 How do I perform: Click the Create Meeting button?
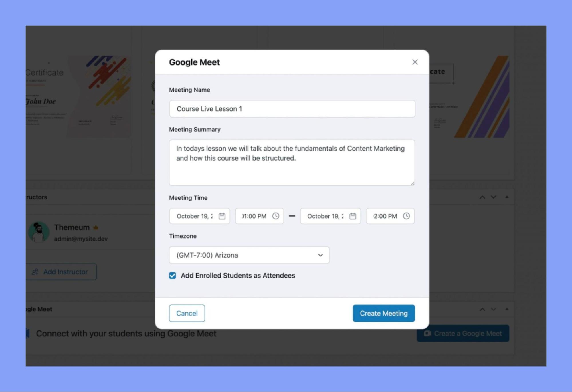tap(383, 313)
